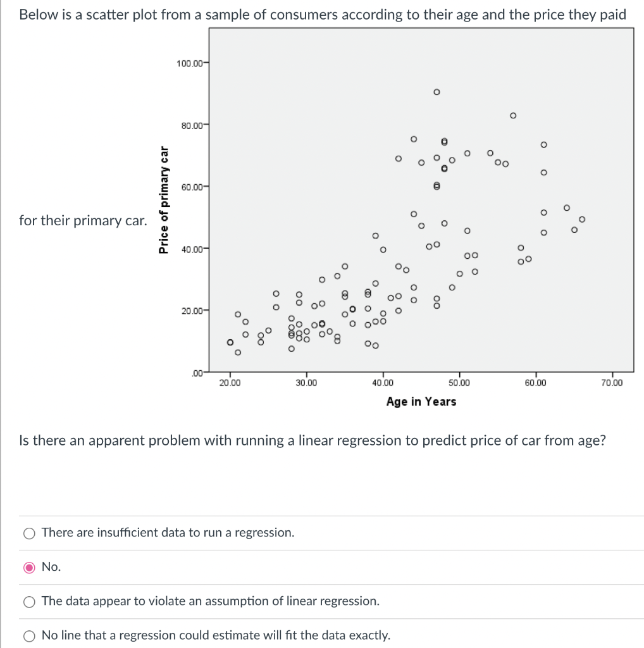Click the data point near age 58, price 83
This screenshot has width=644, height=648.
(513, 115)
